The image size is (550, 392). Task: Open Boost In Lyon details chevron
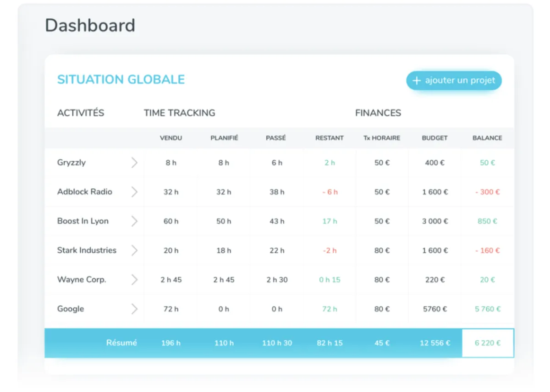[134, 221]
